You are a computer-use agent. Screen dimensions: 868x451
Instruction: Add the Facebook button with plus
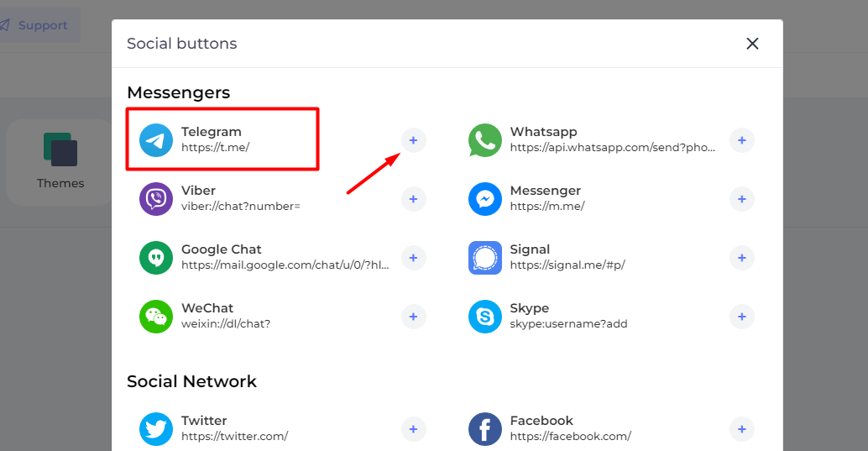point(742,429)
